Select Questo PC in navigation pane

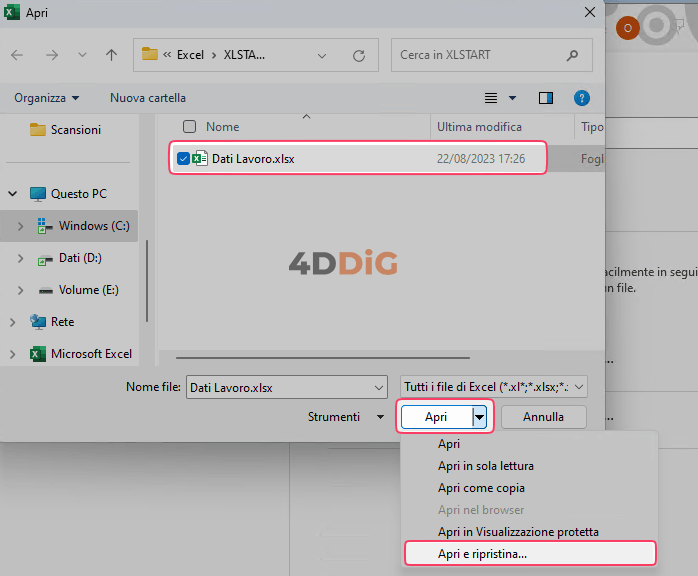click(x=68, y=194)
